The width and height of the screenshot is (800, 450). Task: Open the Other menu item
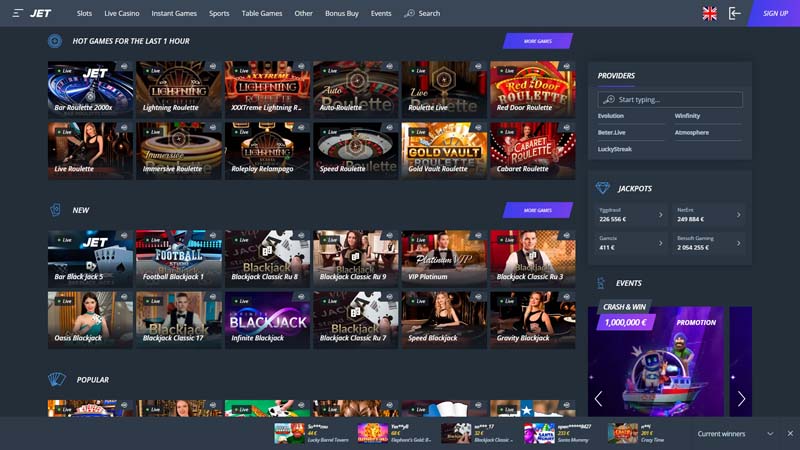coord(304,14)
